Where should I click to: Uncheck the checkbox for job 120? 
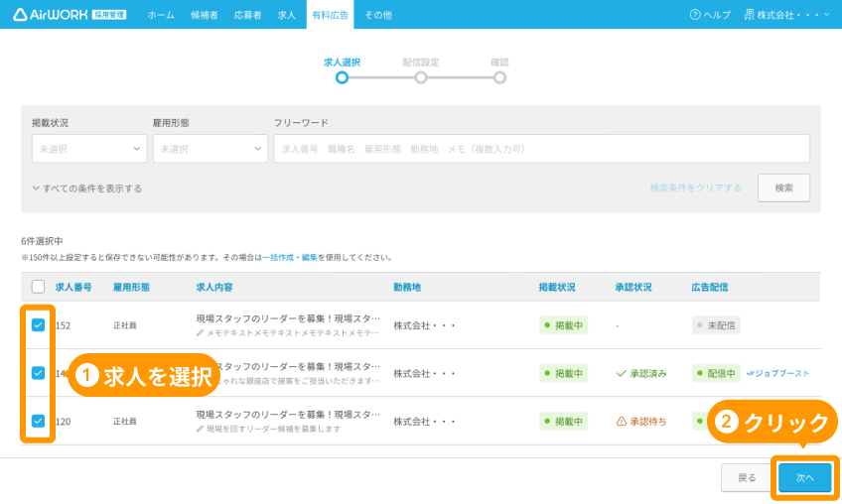(x=38, y=421)
